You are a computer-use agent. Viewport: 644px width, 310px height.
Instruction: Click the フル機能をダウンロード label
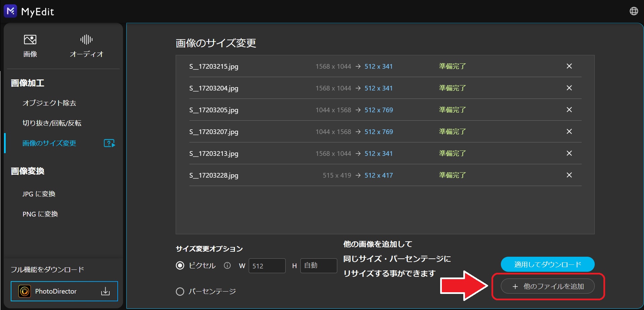click(x=47, y=269)
